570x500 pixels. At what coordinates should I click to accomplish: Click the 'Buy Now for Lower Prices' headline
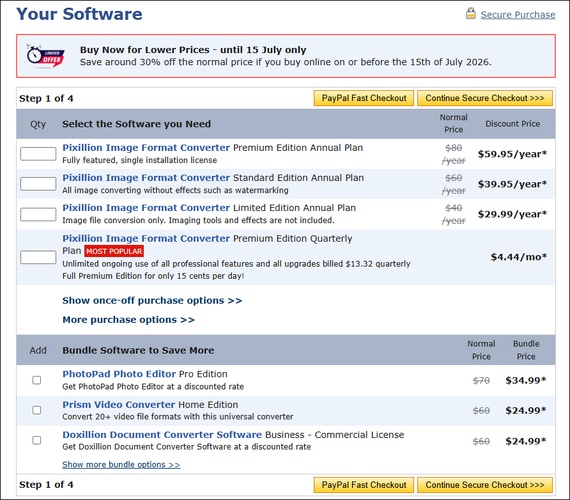click(193, 50)
